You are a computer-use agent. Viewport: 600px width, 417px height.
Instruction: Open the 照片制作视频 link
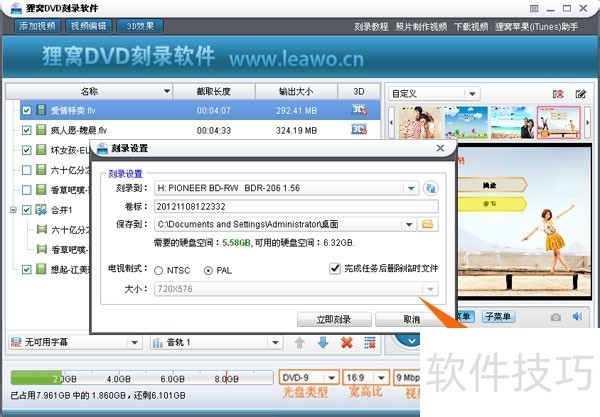pos(421,27)
